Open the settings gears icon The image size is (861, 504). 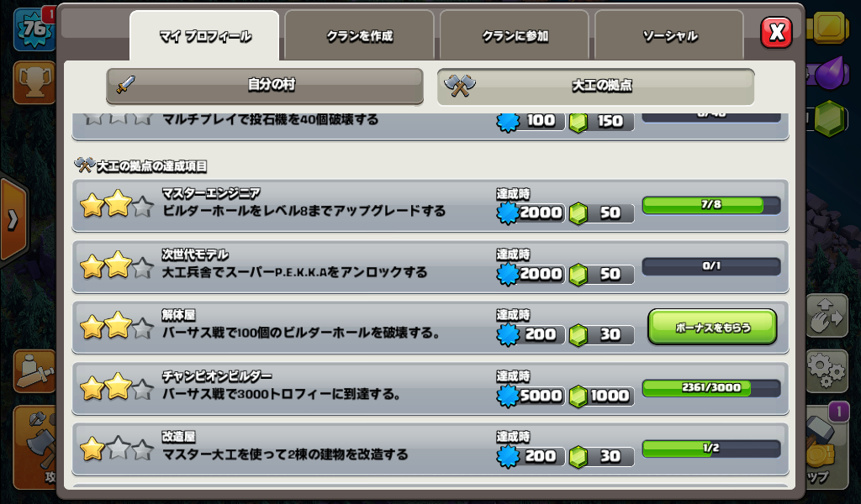coord(827,370)
